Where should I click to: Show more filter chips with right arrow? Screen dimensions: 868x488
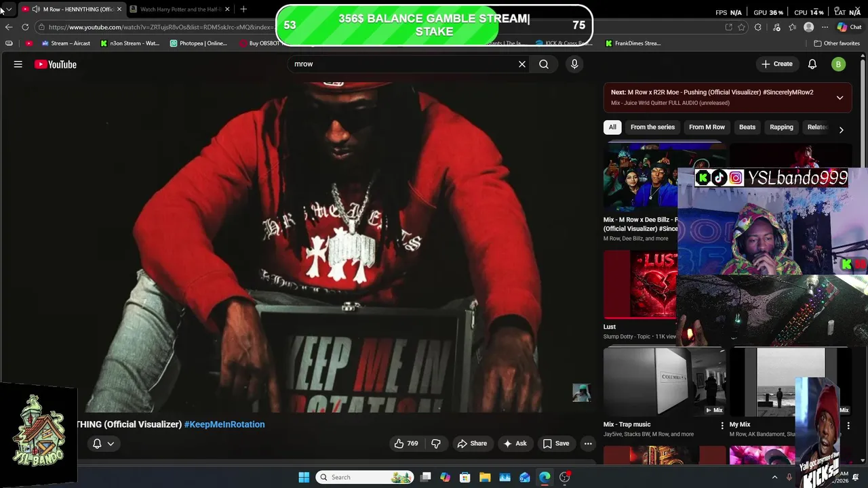point(841,129)
